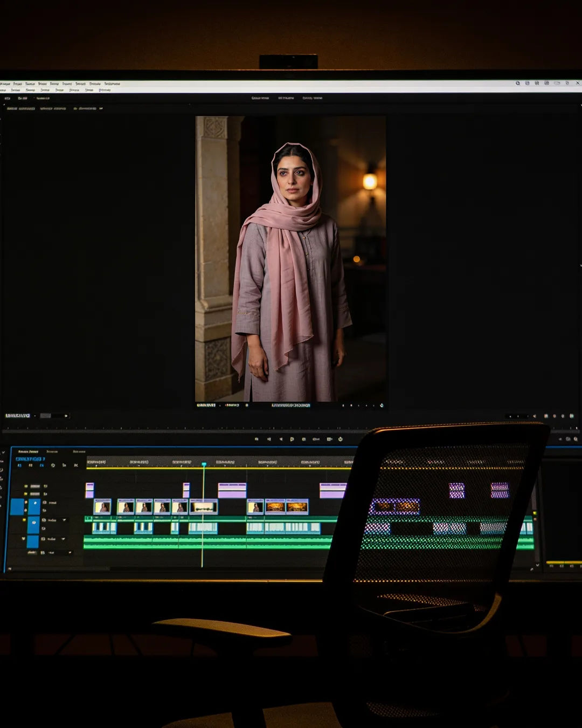The width and height of the screenshot is (582, 728).
Task: Select the first orange-toned video clip
Action: pyautogui.click(x=275, y=506)
